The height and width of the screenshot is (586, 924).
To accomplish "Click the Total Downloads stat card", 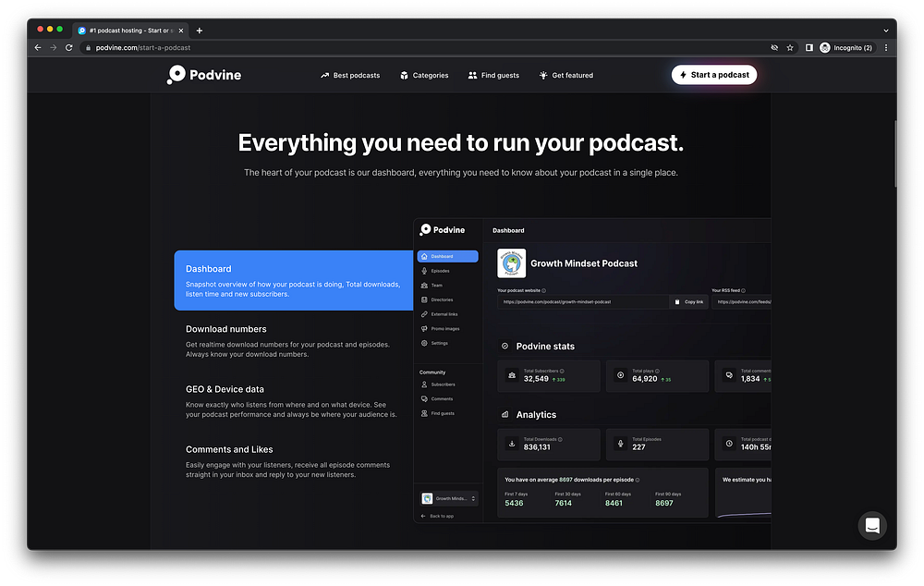I will click(x=549, y=445).
